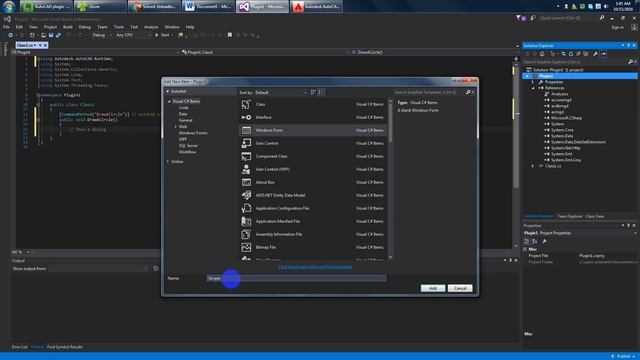Select the Component Class template icon
Viewport: 640px width, 360px height.
(246, 156)
